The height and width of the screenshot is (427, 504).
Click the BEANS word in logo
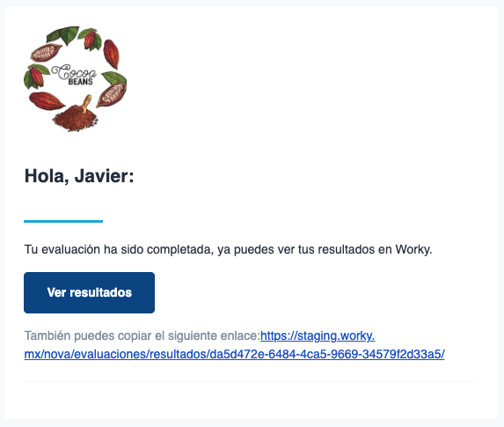point(81,82)
